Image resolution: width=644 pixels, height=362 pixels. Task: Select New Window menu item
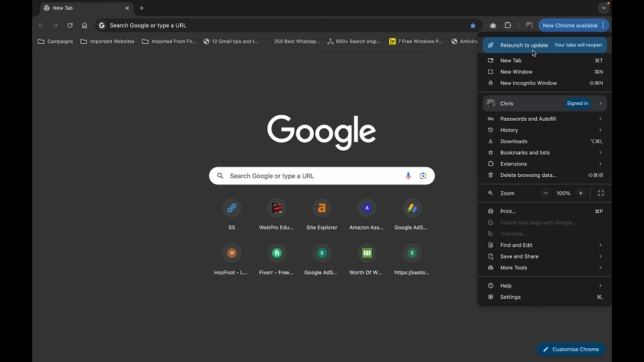click(545, 71)
